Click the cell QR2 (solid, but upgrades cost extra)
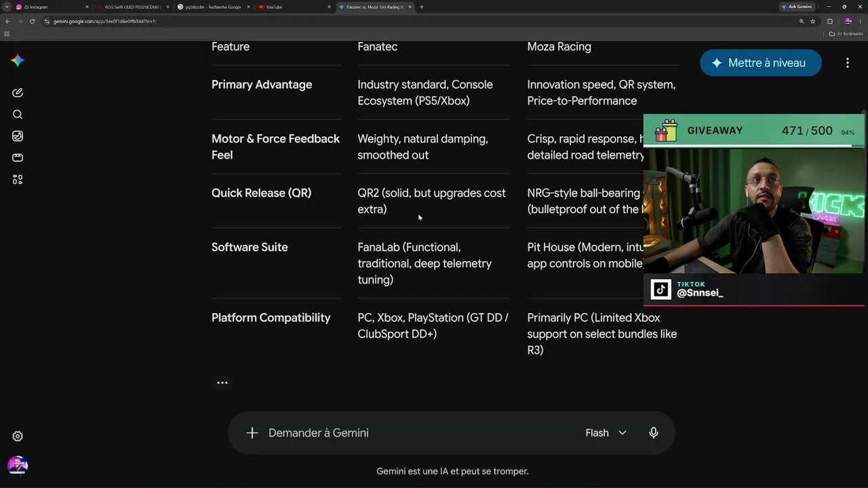The image size is (868, 488). pos(432,201)
